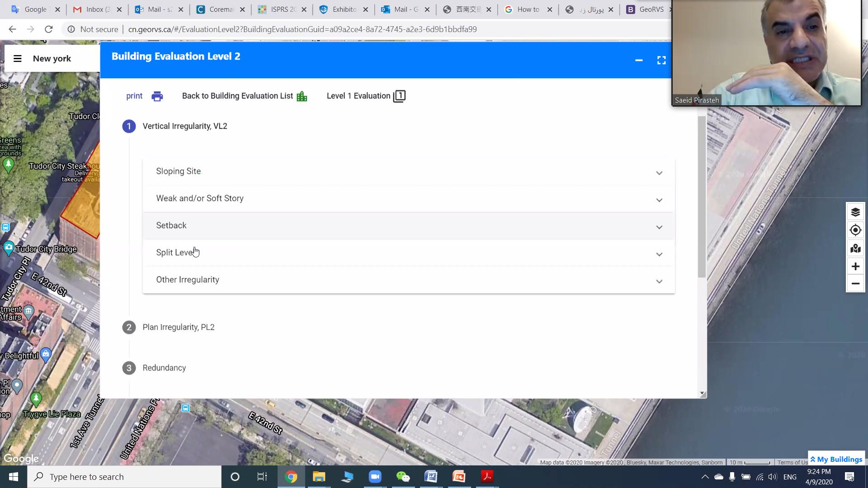Open the hamburger menu beside New york
This screenshot has height=488, width=868.
(18, 59)
